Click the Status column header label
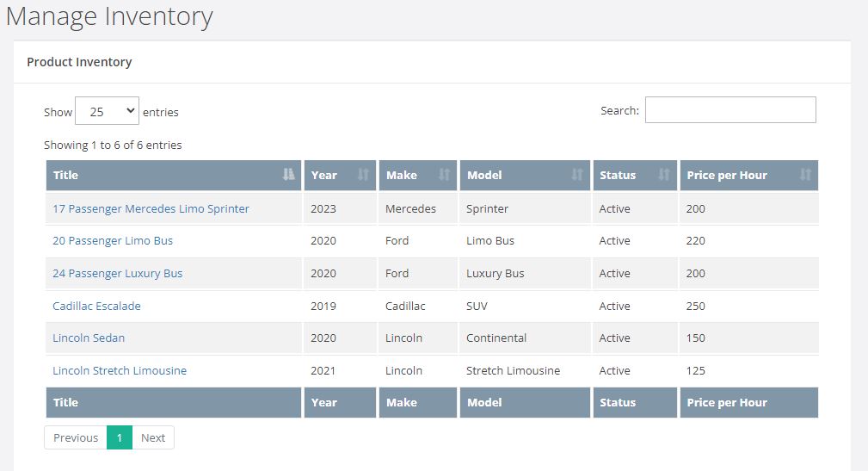 [x=618, y=175]
